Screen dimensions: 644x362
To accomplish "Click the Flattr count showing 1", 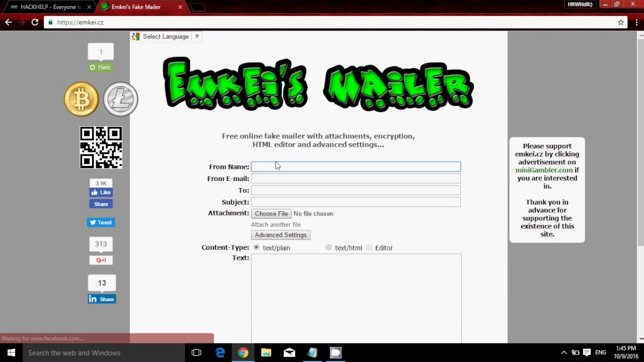I will pyautogui.click(x=101, y=52).
